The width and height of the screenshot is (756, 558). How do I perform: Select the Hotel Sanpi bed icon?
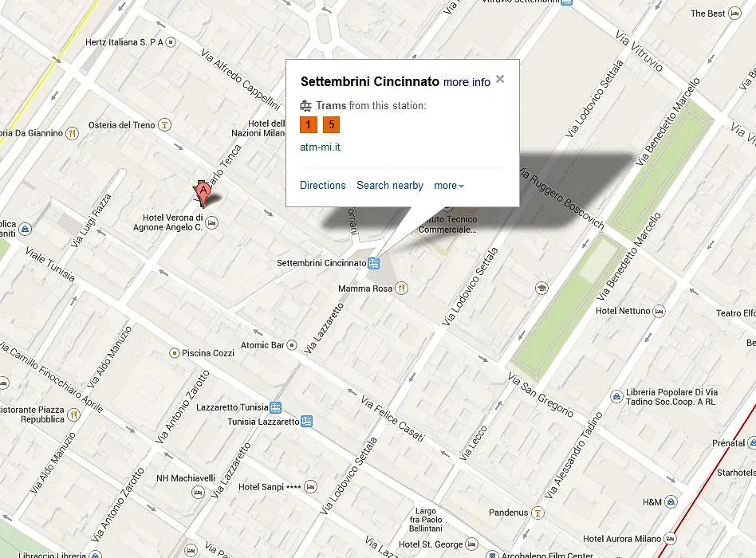click(311, 487)
